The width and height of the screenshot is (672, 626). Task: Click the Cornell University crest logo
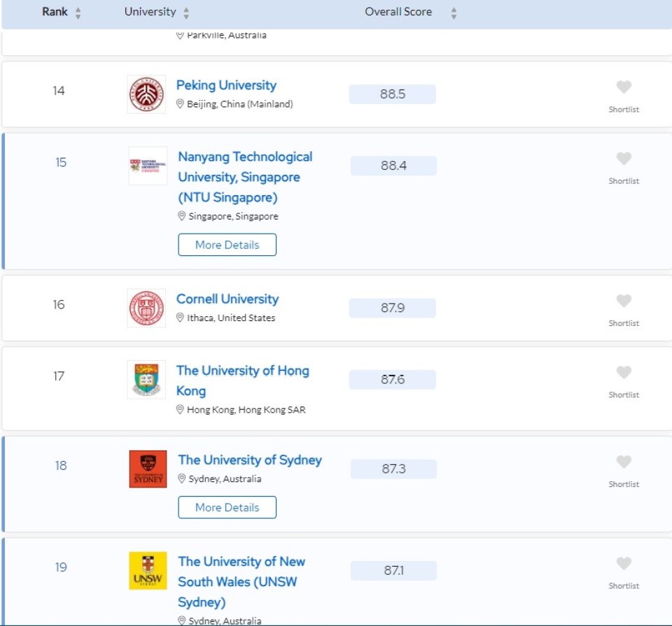coord(147,308)
